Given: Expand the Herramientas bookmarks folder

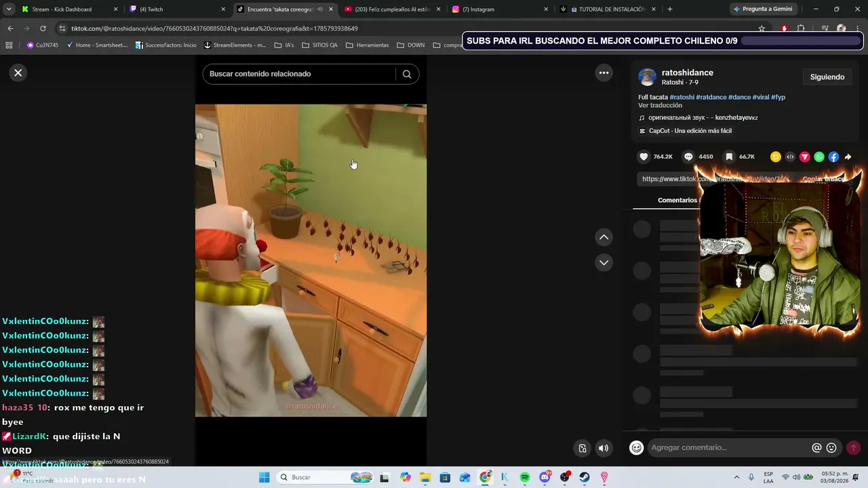Looking at the screenshot, I should (x=368, y=45).
